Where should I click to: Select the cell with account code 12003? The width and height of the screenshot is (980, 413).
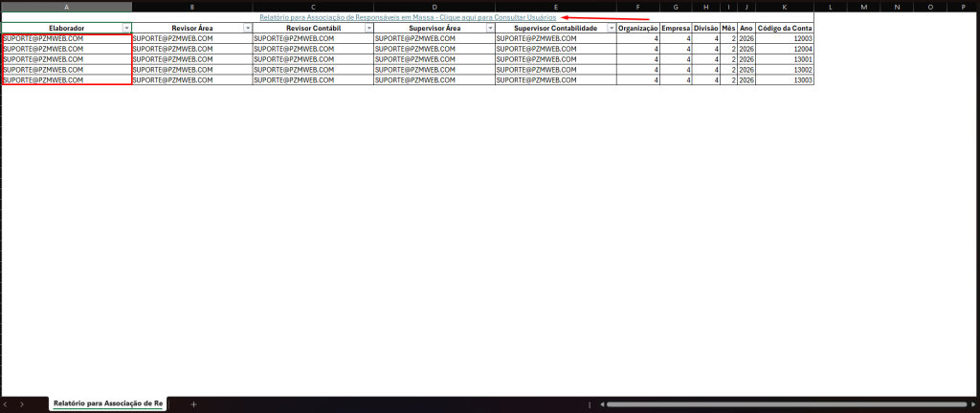(785, 39)
